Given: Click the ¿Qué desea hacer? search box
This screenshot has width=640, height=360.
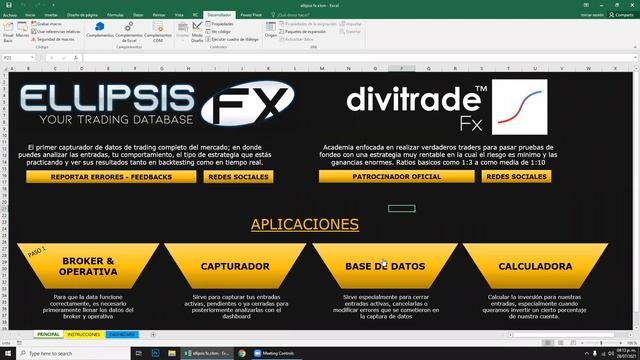Looking at the screenshot, I should pos(291,15).
